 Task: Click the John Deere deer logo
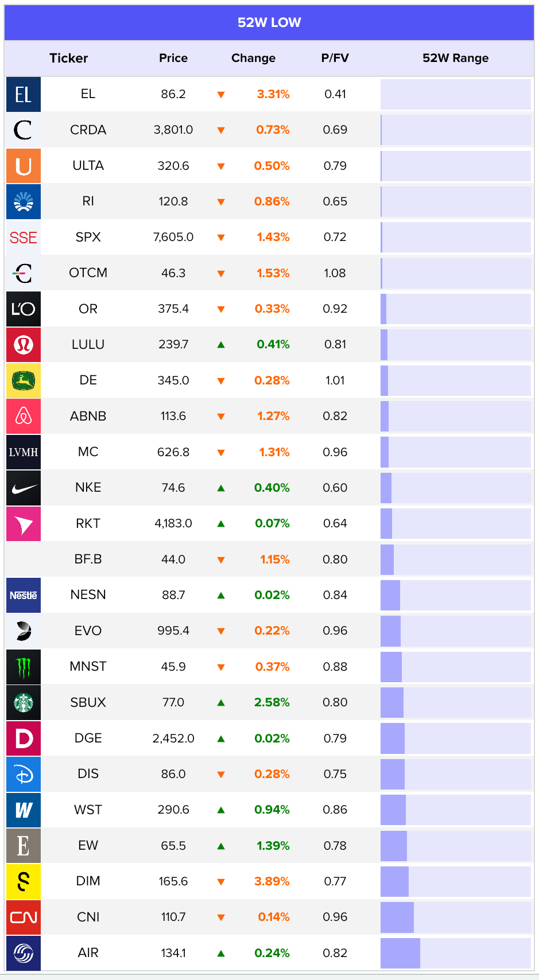tap(24, 380)
